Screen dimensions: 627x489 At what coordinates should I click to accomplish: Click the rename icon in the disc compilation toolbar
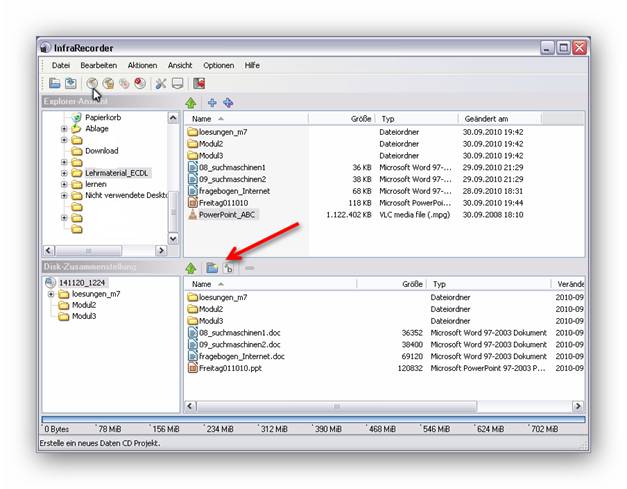(x=228, y=268)
